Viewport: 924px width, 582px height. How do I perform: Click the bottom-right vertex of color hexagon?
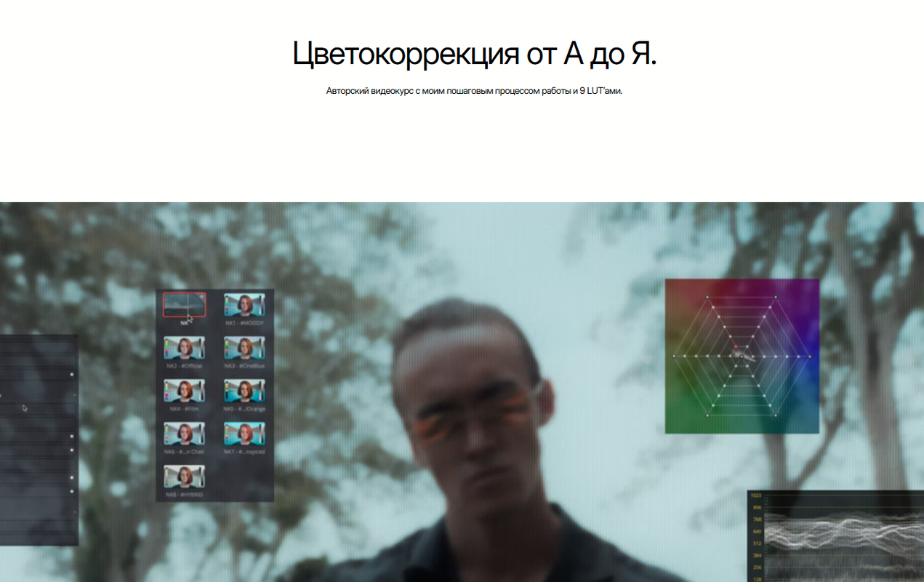tap(776, 415)
